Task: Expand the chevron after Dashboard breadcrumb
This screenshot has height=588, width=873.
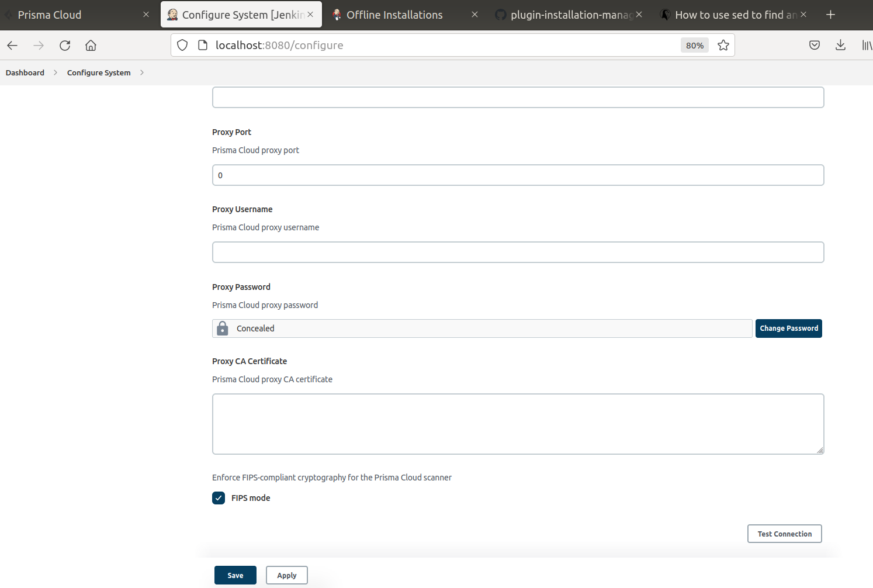Action: coord(56,72)
